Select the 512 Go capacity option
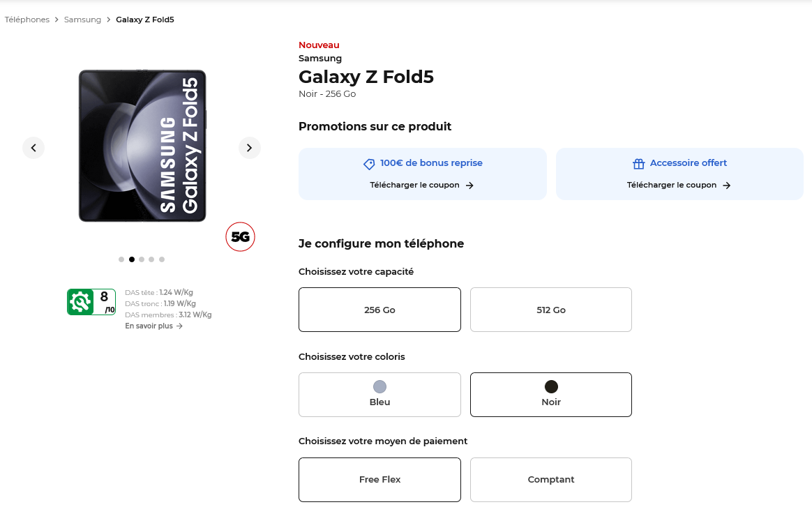This screenshot has width=812, height=530. tap(550, 310)
